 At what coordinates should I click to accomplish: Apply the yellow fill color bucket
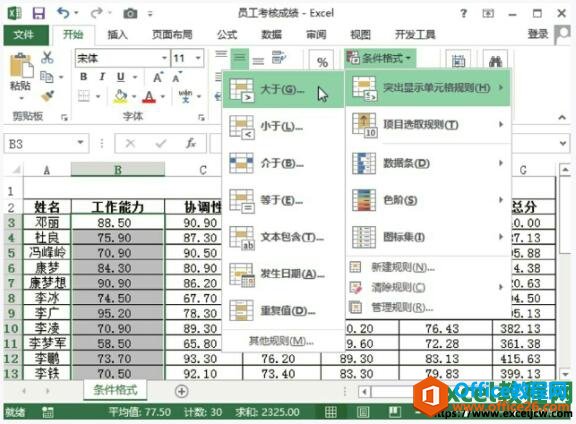120,96
